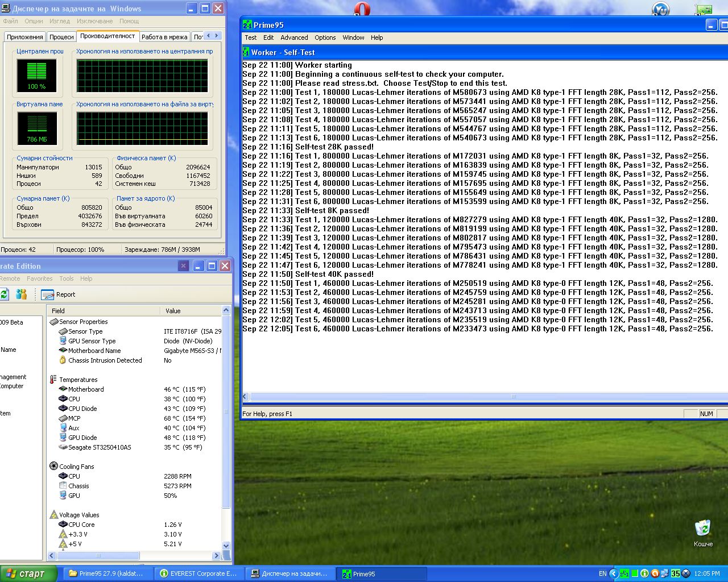728x582 pixels.
Task: Click the Opera icon at top of desktop
Action: [362, 9]
